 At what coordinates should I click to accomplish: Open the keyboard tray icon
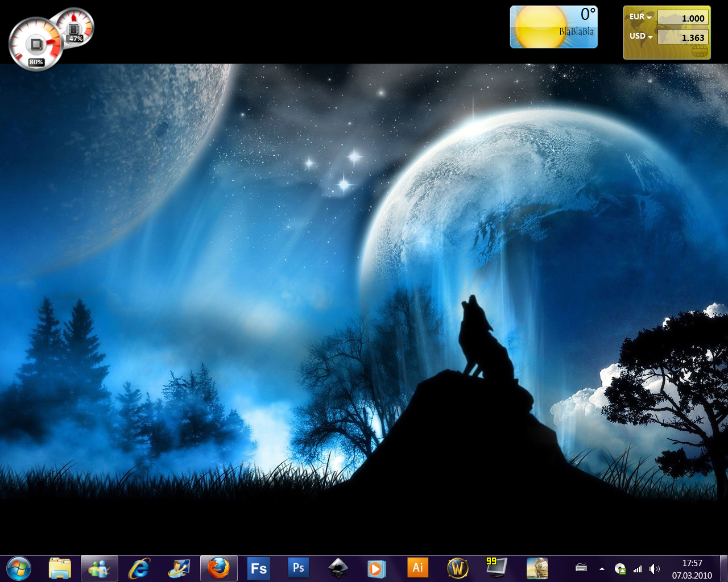coord(581,568)
